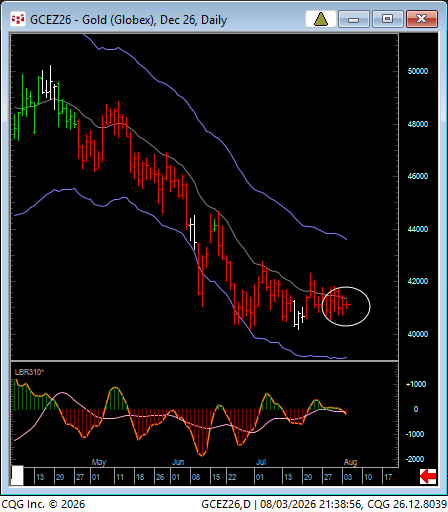
Task: Click date 22 before Jul 01 on time axis
Action: click(232, 477)
